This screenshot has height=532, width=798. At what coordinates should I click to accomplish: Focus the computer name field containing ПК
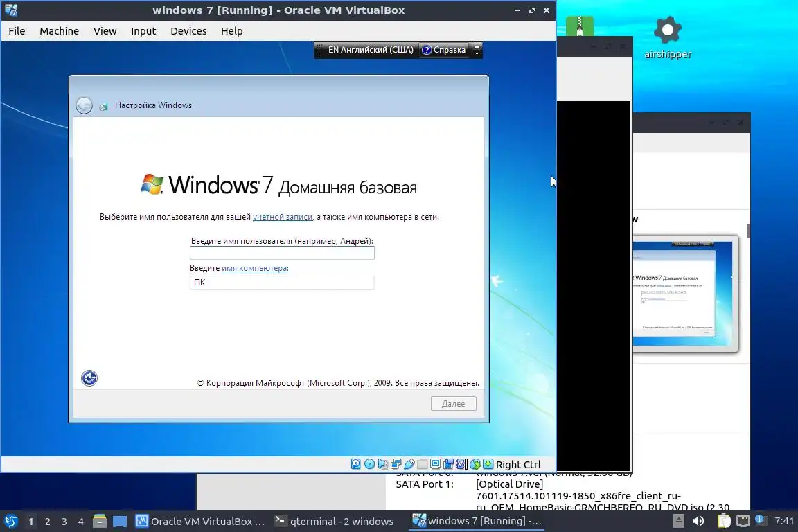(282, 283)
